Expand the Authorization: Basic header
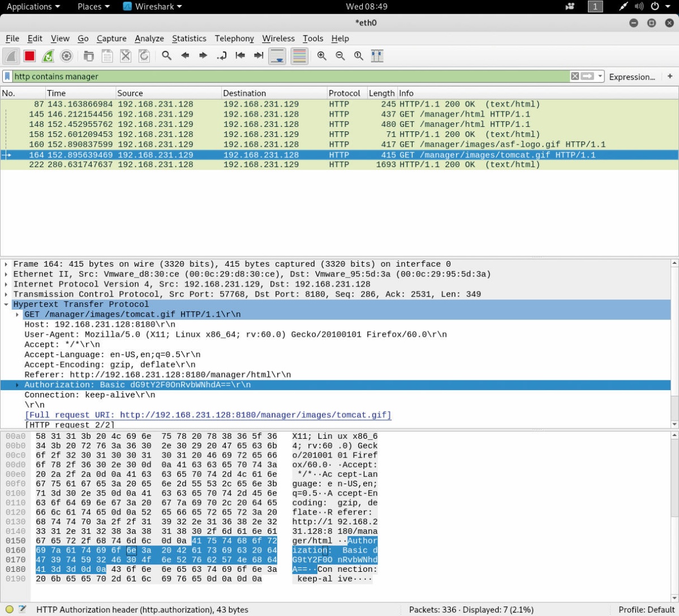 point(18,385)
